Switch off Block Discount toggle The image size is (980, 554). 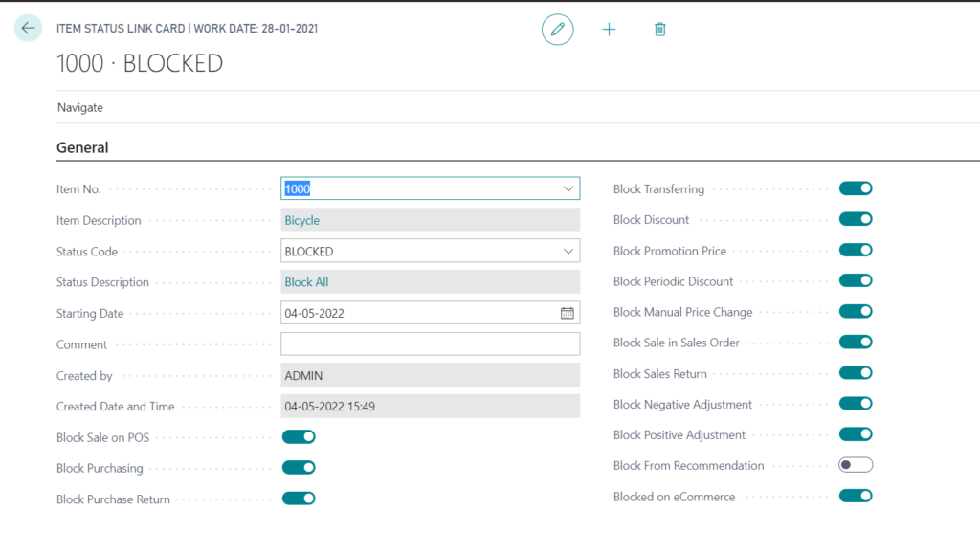(x=856, y=219)
